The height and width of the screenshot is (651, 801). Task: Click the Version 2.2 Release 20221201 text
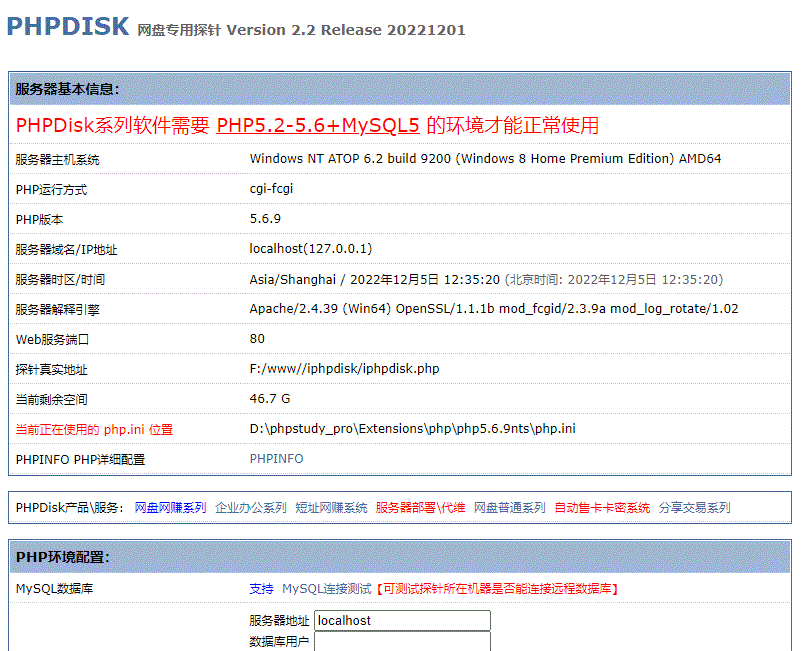(x=346, y=30)
